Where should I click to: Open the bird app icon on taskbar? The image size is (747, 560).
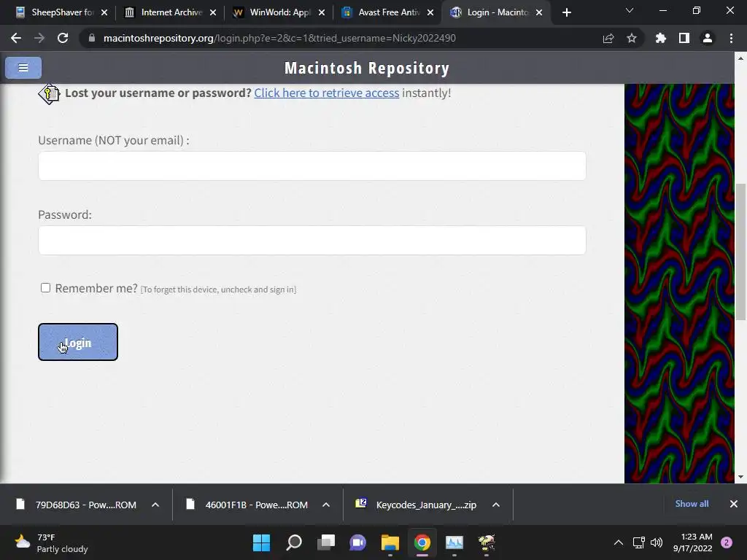tap(487, 542)
